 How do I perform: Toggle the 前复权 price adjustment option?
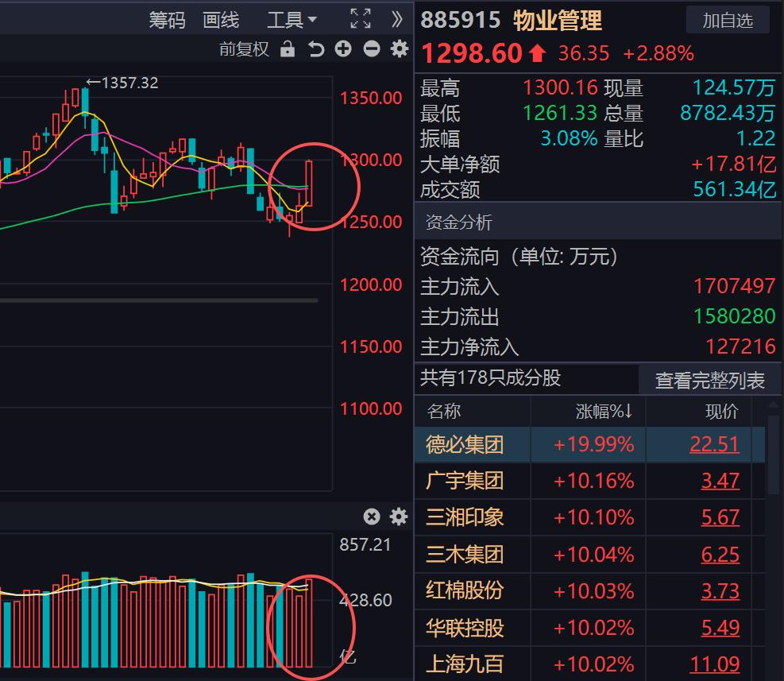coord(245,49)
